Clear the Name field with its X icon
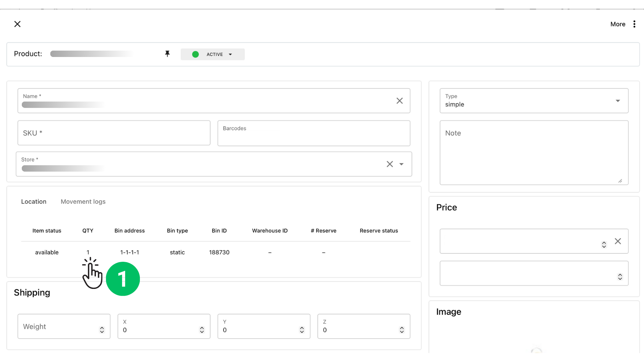The height and width of the screenshot is (362, 644). click(x=399, y=101)
